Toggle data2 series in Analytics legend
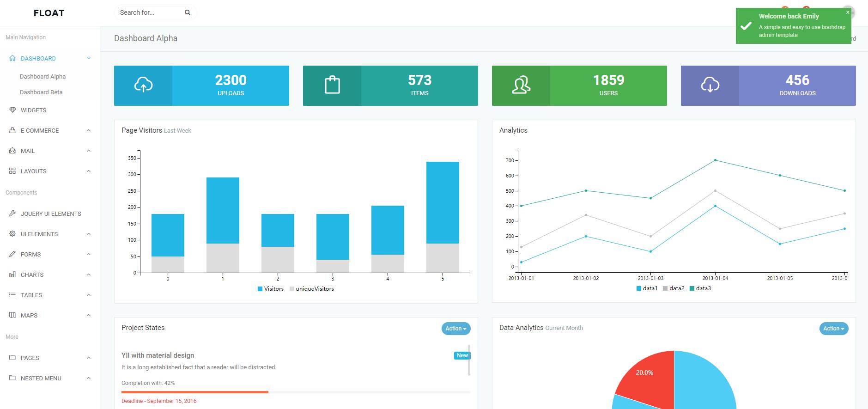Screen dimensions: 868x409 click(x=674, y=288)
